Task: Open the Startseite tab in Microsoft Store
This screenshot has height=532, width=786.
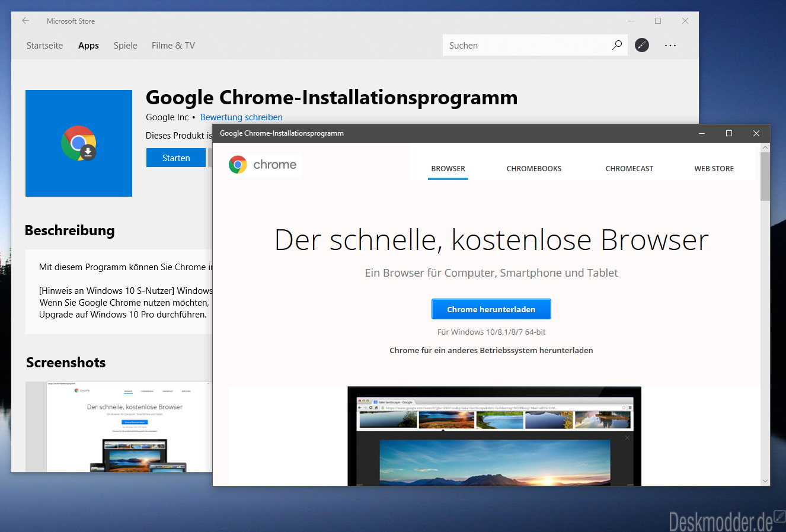Action: (44, 46)
